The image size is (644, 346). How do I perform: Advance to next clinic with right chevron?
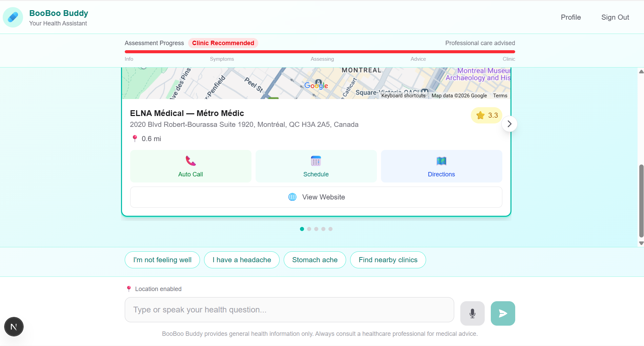(x=509, y=124)
